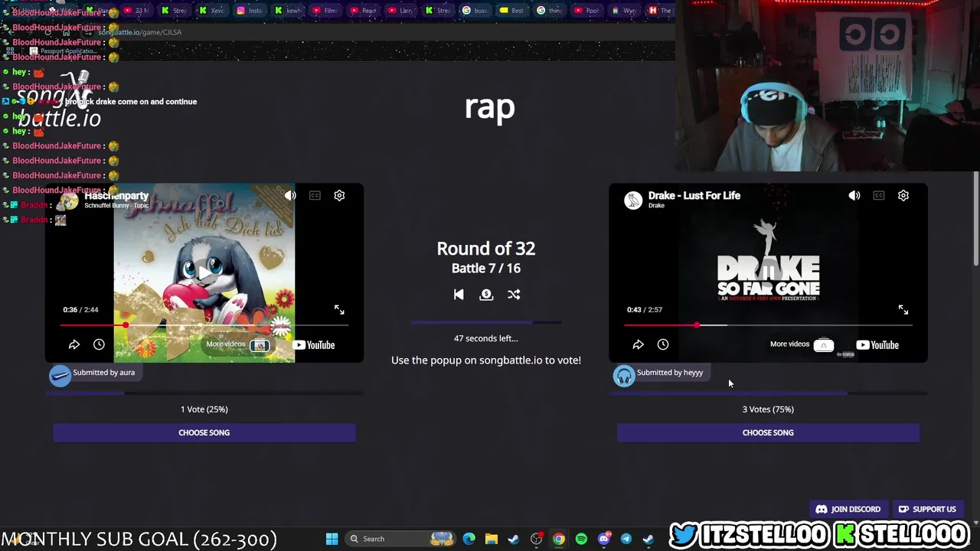Share the Häschenparty video
This screenshot has width=980, height=551.
[x=74, y=344]
